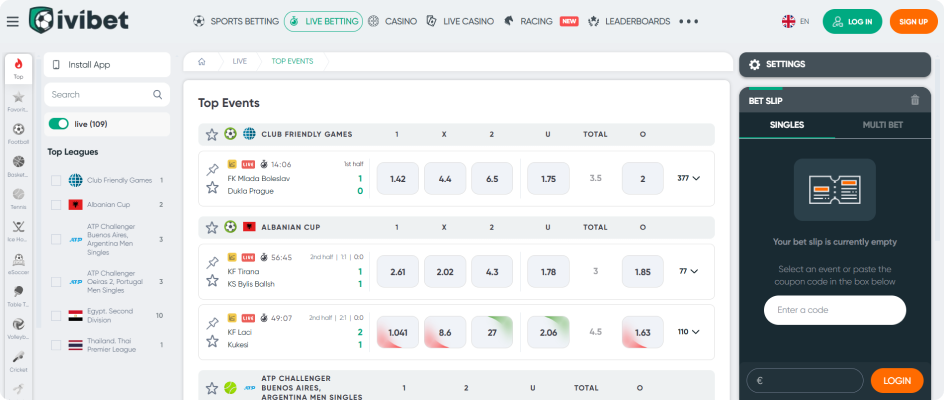The width and height of the screenshot is (944, 400).
Task: Check the Club Friendly Games league box
Action: click(x=56, y=180)
